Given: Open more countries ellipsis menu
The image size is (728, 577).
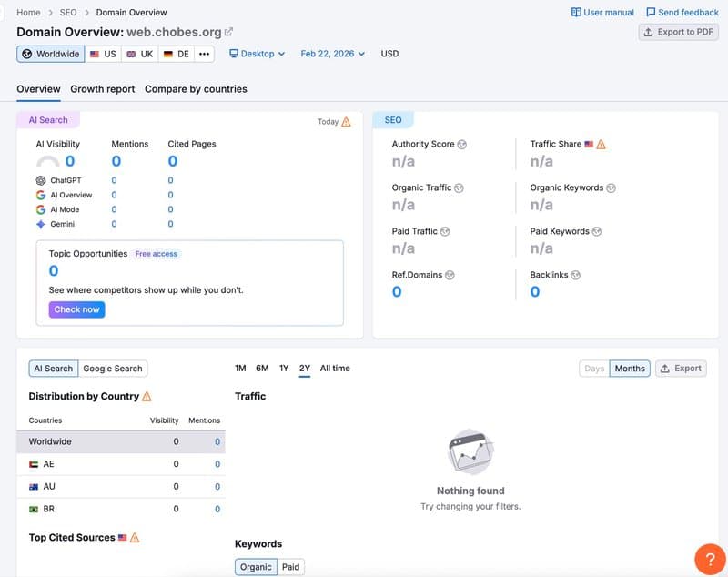Looking at the screenshot, I should click(204, 54).
